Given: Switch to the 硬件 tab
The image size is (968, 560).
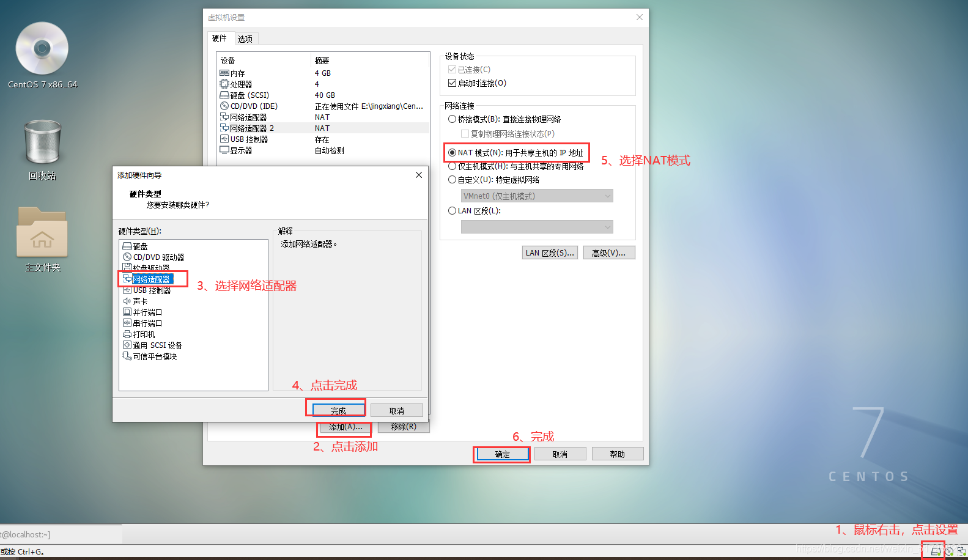Looking at the screenshot, I should [220, 38].
